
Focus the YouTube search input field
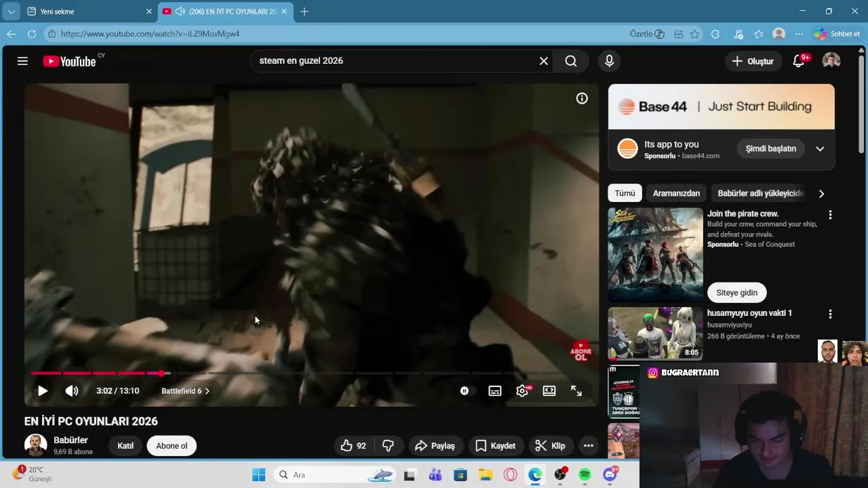pos(393,61)
